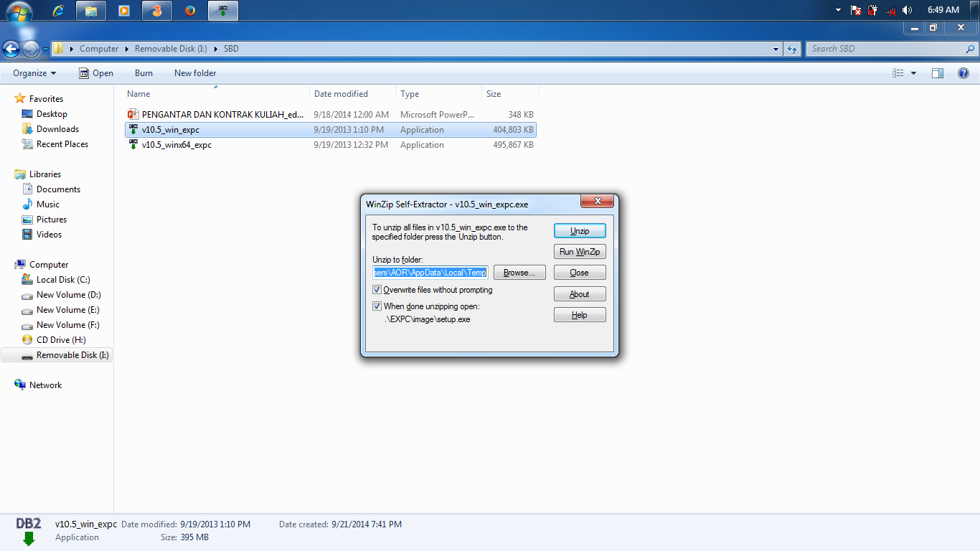Open the More view options dropdown arrow
This screenshot has height=551, width=980.
click(x=913, y=73)
